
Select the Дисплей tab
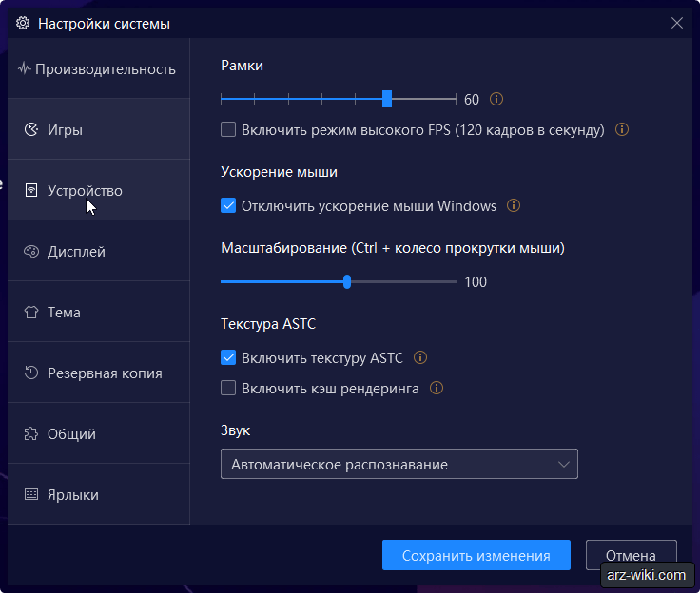click(99, 251)
